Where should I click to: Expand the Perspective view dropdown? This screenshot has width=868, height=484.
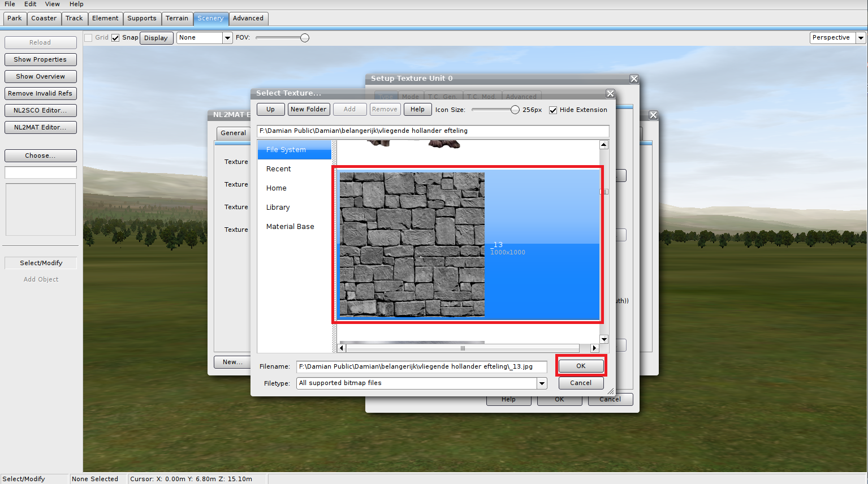[x=861, y=38]
